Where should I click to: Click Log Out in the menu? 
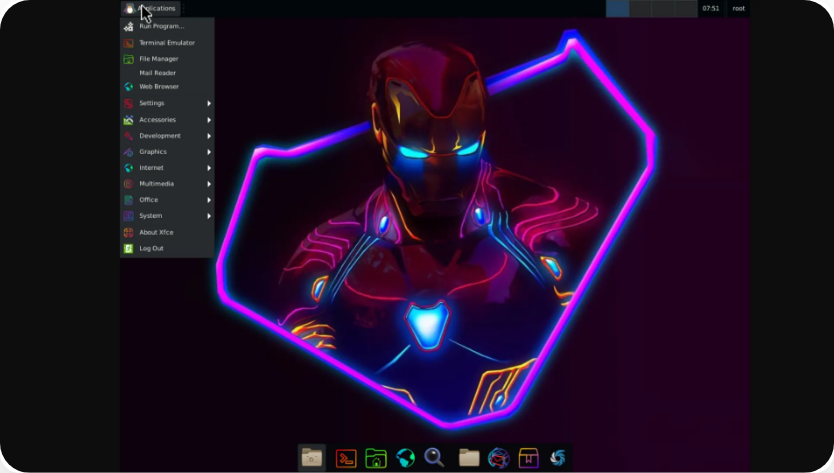(151, 248)
